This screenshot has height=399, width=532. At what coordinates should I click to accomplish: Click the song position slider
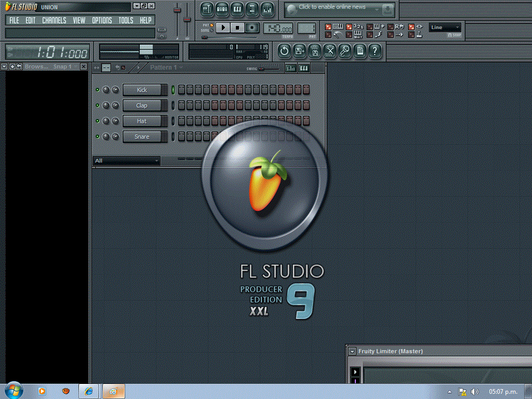(x=229, y=37)
